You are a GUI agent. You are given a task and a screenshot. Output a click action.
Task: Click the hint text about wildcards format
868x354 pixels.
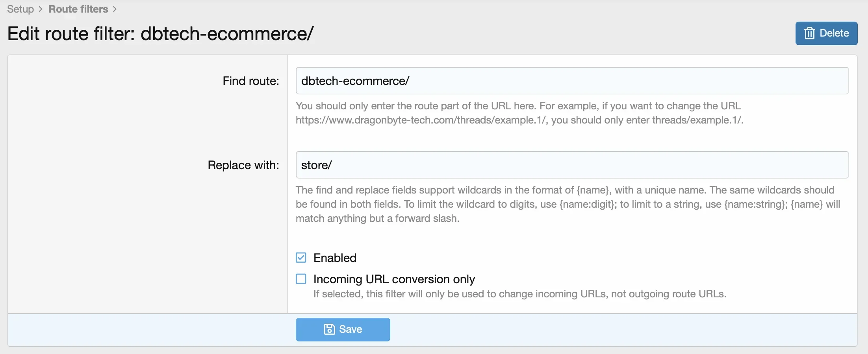(x=568, y=204)
